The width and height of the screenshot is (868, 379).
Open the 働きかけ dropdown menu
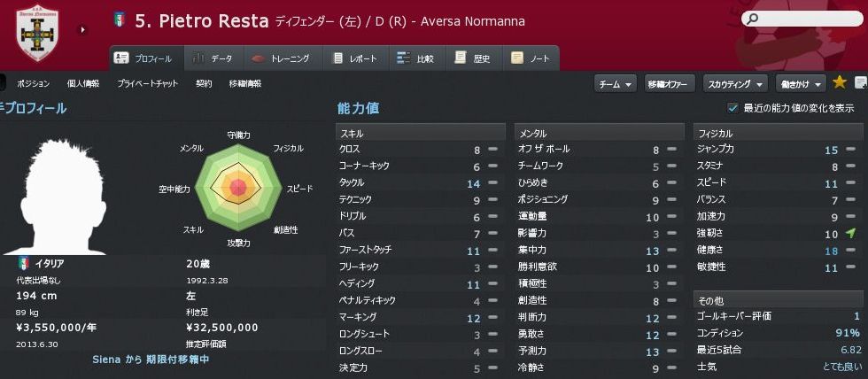(x=801, y=83)
